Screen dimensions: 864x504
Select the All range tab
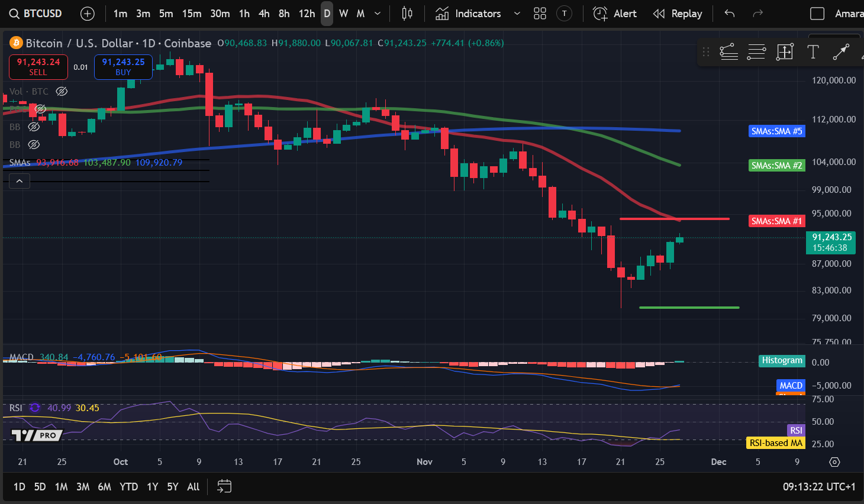click(193, 486)
